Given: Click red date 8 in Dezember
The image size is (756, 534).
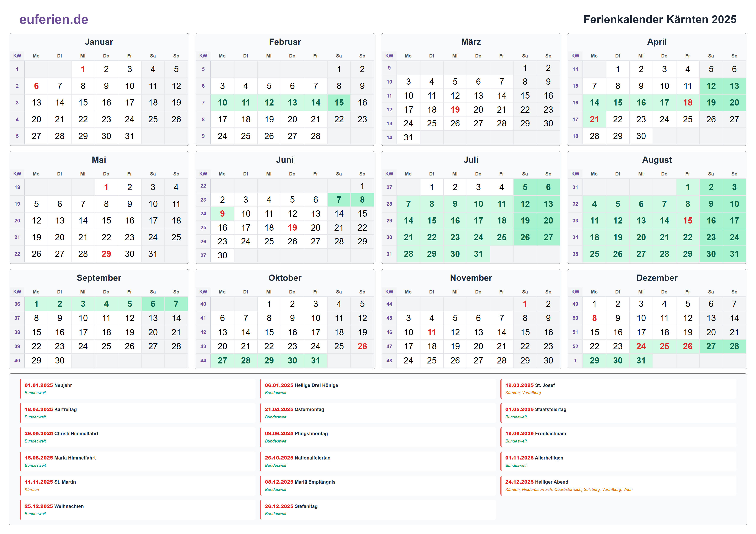Looking at the screenshot, I should click(x=594, y=318).
